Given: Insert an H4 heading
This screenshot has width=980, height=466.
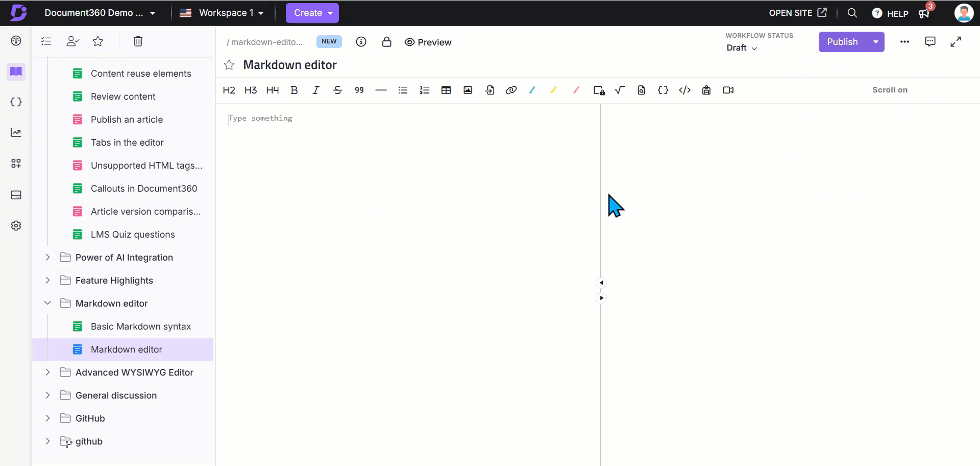Looking at the screenshot, I should [273, 90].
